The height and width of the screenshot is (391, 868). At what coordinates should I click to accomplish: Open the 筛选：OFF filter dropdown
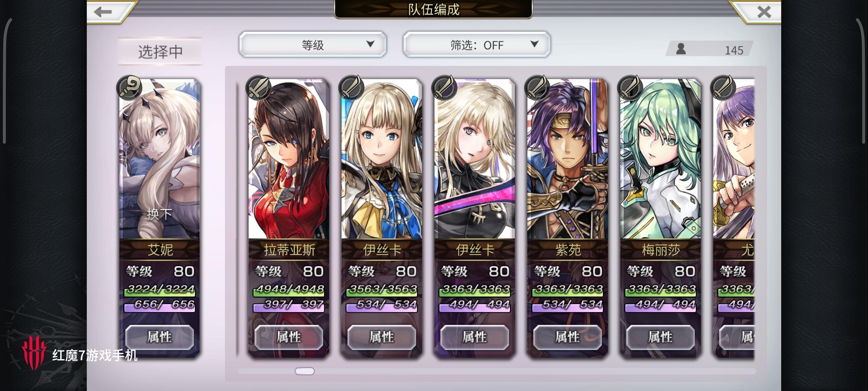pyautogui.click(x=477, y=45)
